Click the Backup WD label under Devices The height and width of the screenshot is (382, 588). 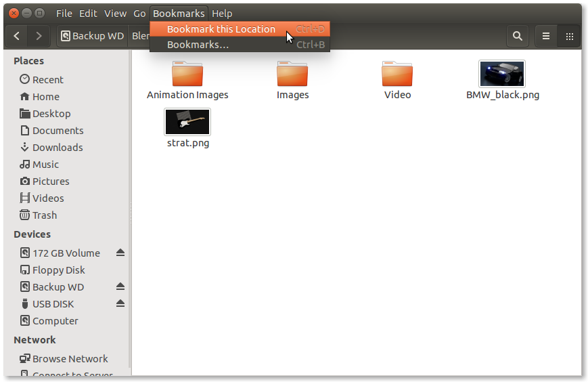pos(58,287)
